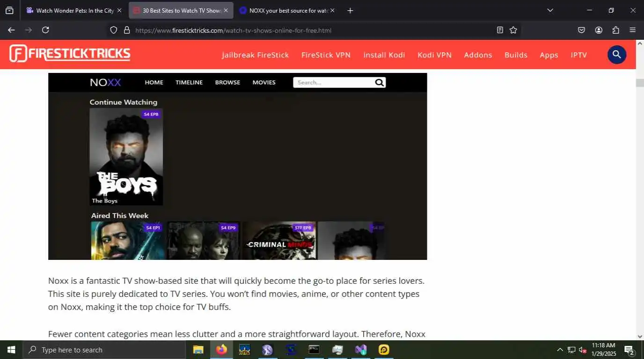Viewport: 644px width, 359px height.
Task: Toggle reader view icon in address bar
Action: [500, 30]
